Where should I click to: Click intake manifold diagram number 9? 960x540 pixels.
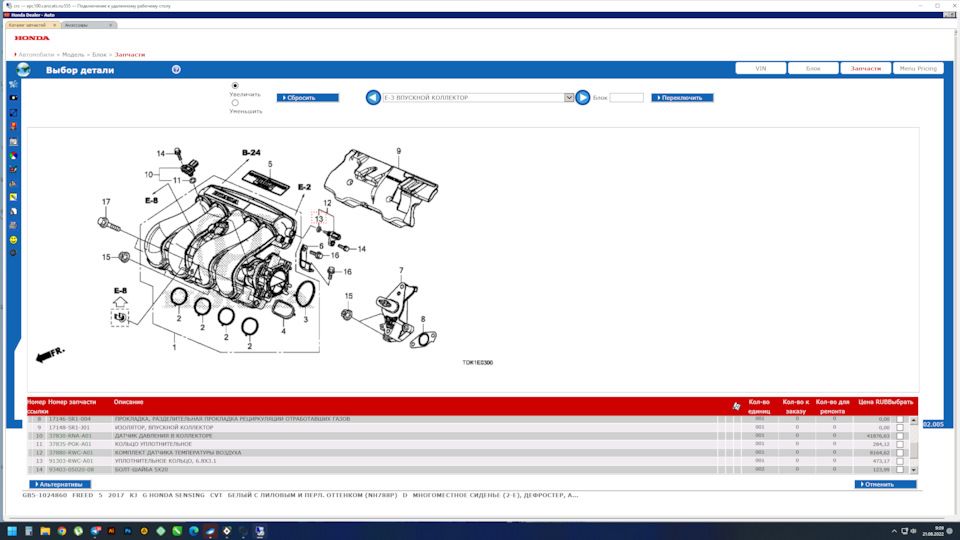399,151
